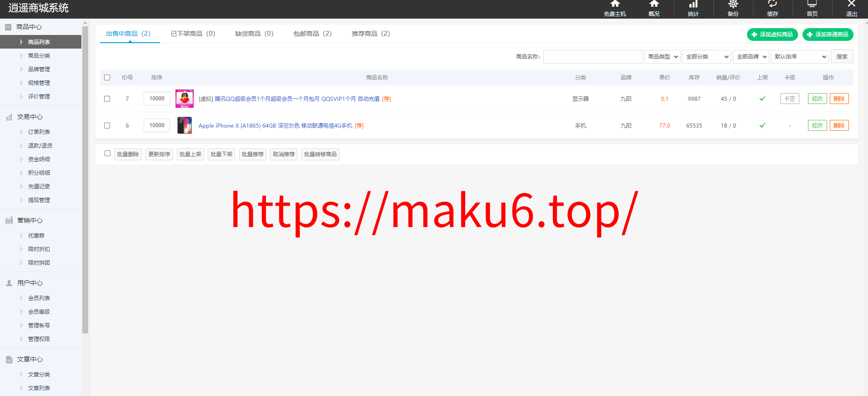Switch to the 缺货商品 tab
Screen dimensions: 868x396
[x=254, y=34]
